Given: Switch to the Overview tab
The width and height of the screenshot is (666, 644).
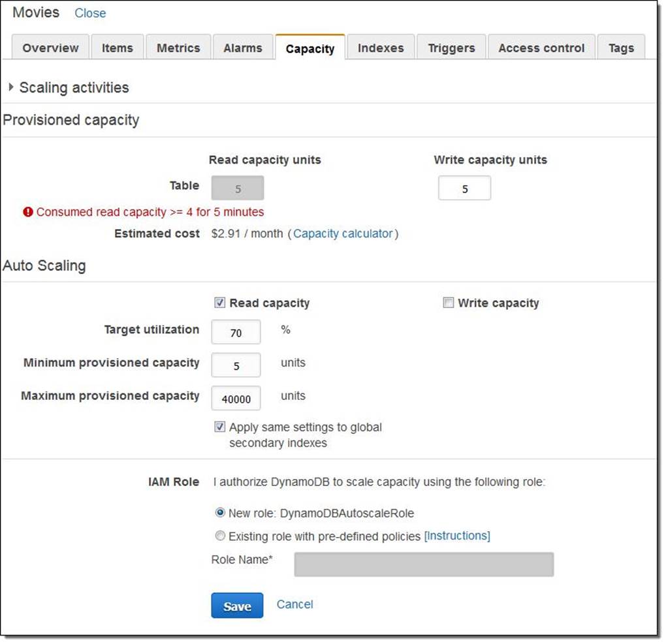Looking at the screenshot, I should (50, 48).
